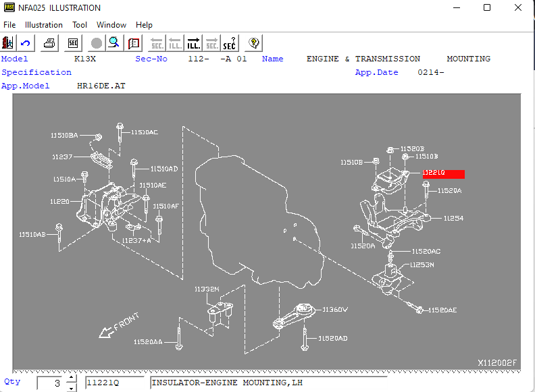
Task: Minimize the NFA025 ILLUSTRATION window
Action: click(457, 7)
